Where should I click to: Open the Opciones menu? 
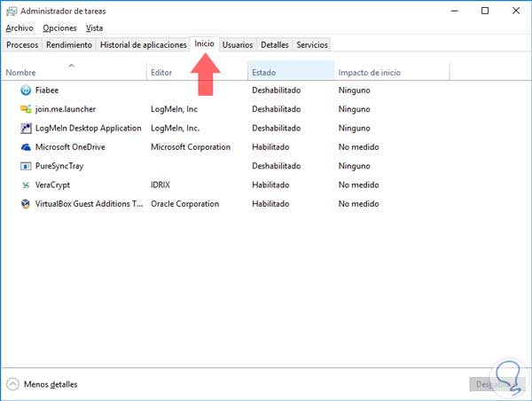coord(59,28)
